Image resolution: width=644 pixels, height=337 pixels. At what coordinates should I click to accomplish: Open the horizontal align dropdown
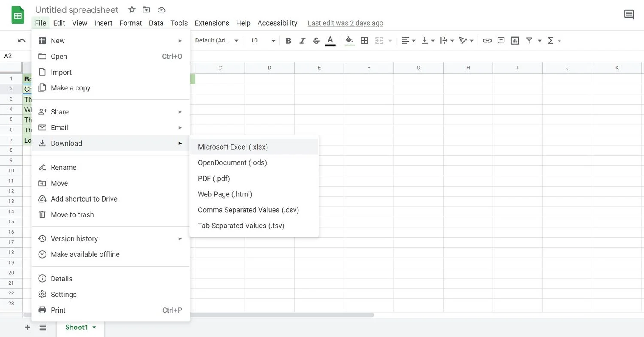408,41
